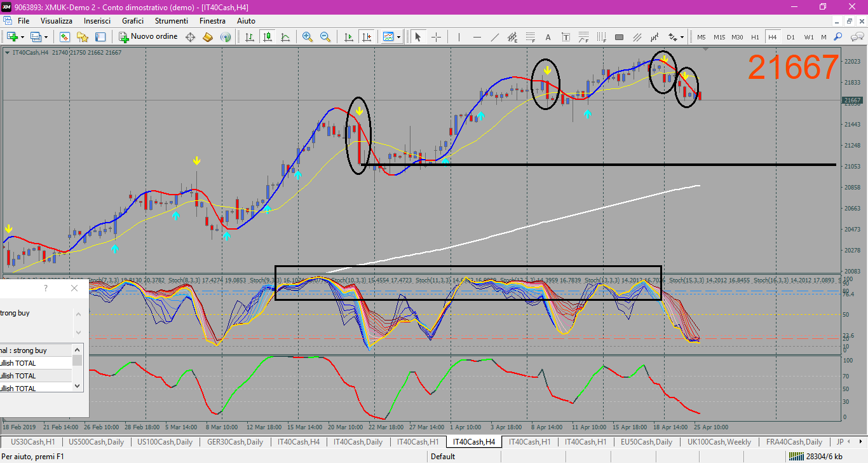This screenshot has height=463, width=868.
Task: Open the search magnifier icon
Action: coord(837,37)
